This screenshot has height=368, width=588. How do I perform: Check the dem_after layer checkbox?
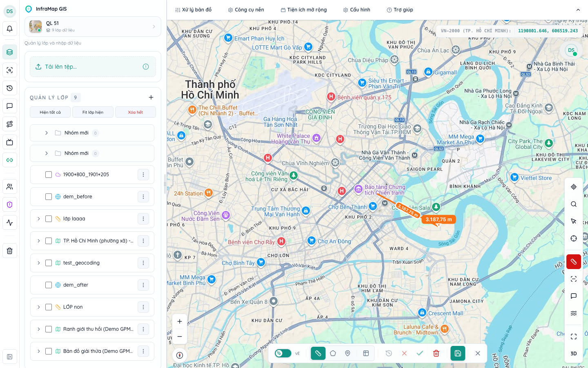pyautogui.click(x=49, y=285)
